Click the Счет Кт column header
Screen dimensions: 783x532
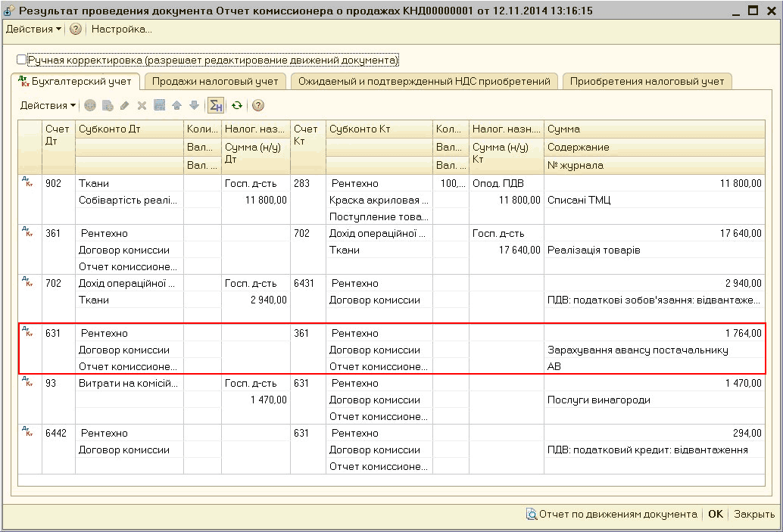click(307, 147)
